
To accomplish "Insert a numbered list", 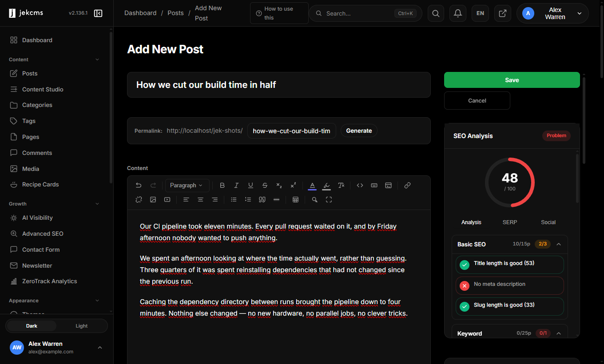I will [x=248, y=200].
